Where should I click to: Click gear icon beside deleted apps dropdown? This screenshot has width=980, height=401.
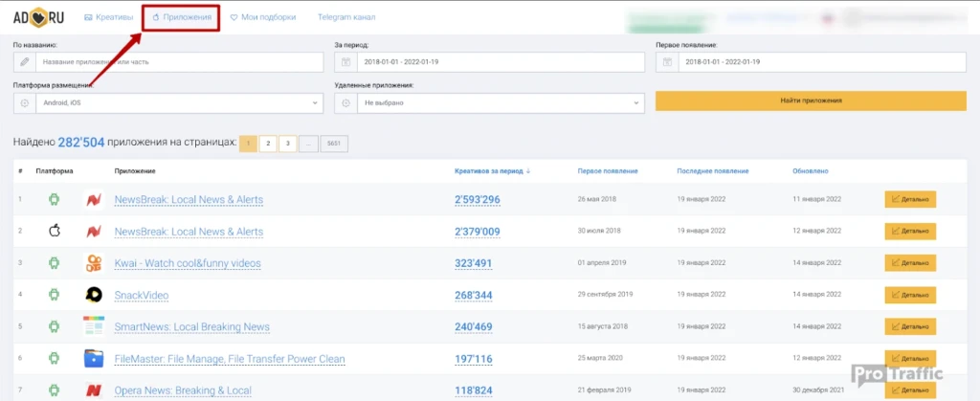tap(346, 103)
